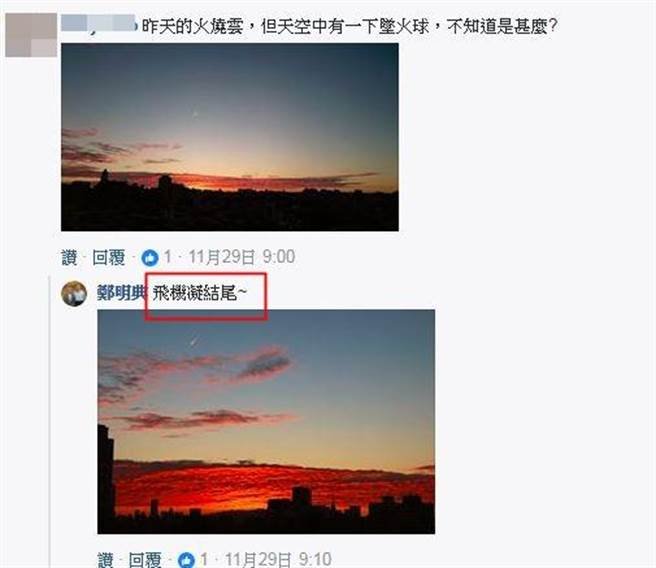656x568 pixels.
Task: Click the highlighted reply text 飛機凝結尾~
Action: [200, 293]
